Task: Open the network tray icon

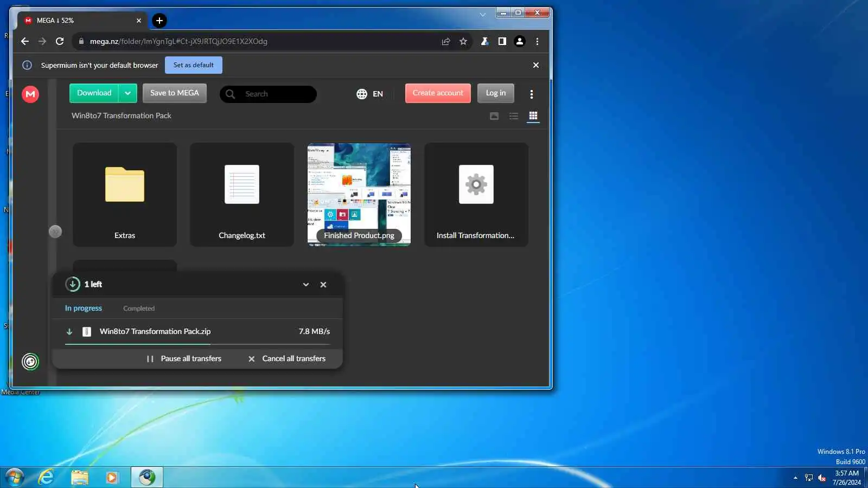Action: (809, 478)
